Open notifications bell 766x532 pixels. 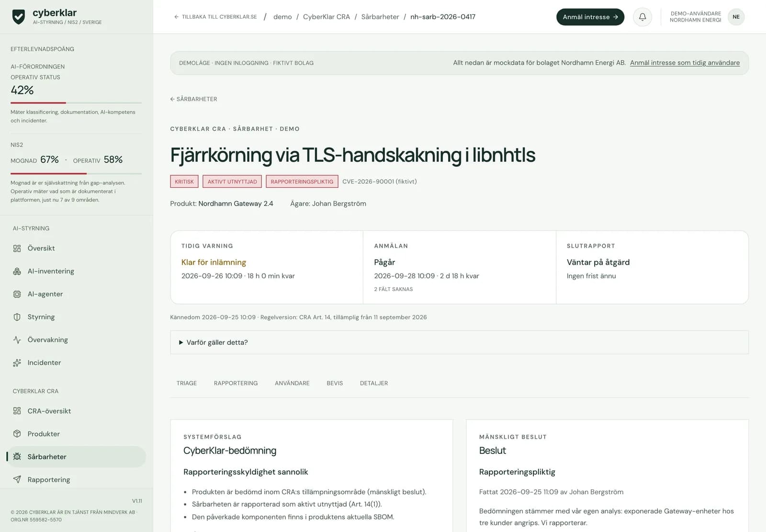coord(642,17)
